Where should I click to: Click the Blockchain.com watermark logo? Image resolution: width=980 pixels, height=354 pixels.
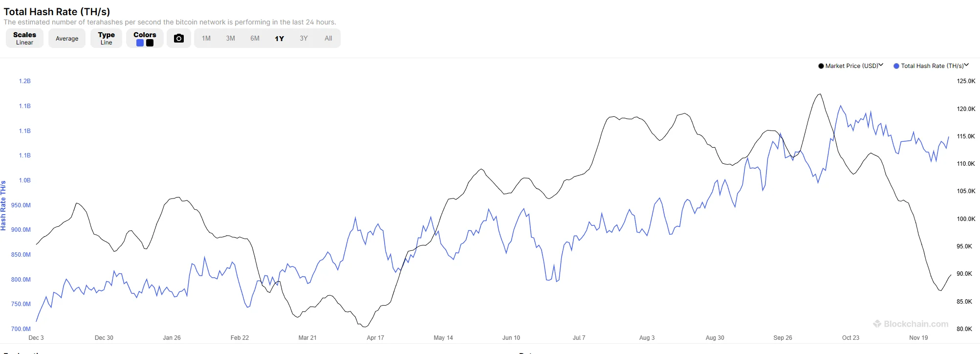click(x=911, y=324)
